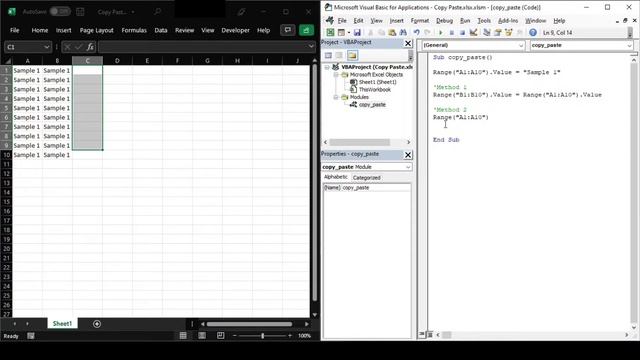Image resolution: width=640 pixels, height=360 pixels.
Task: Collapse the Modules folder in project tree
Action: (x=336, y=97)
